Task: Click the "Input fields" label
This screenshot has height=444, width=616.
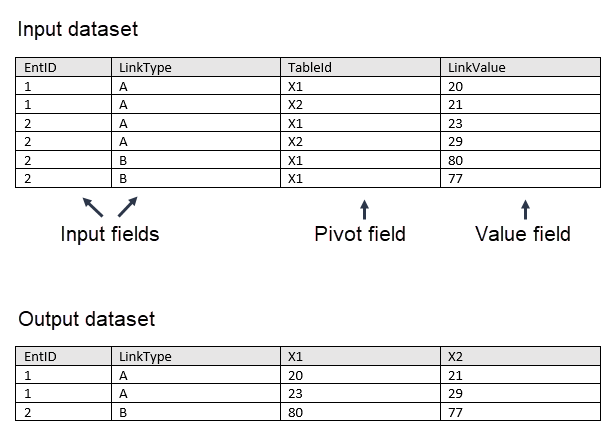Action: (110, 235)
